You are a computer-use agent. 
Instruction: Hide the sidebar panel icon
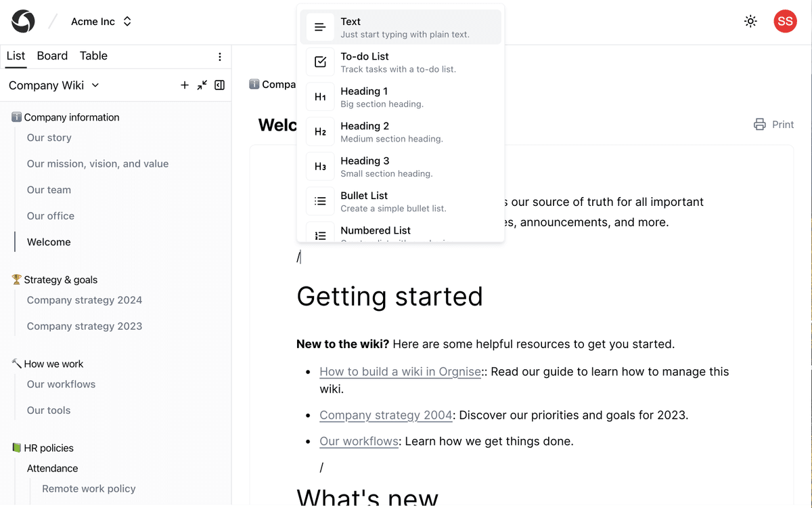pyautogui.click(x=220, y=85)
